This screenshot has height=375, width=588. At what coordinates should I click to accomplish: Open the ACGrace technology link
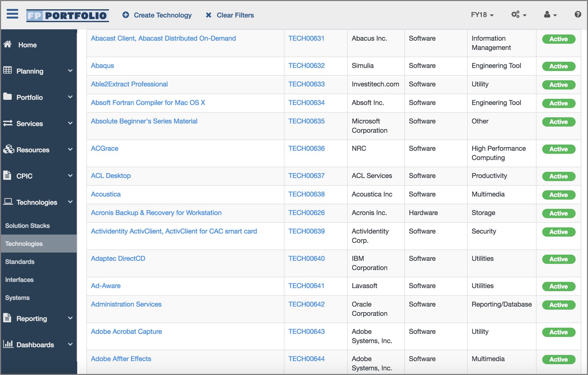pos(104,148)
